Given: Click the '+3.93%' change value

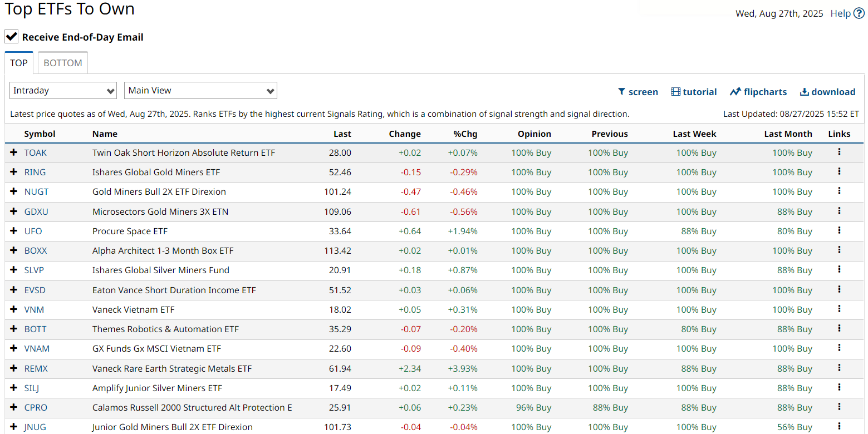Looking at the screenshot, I should [463, 368].
